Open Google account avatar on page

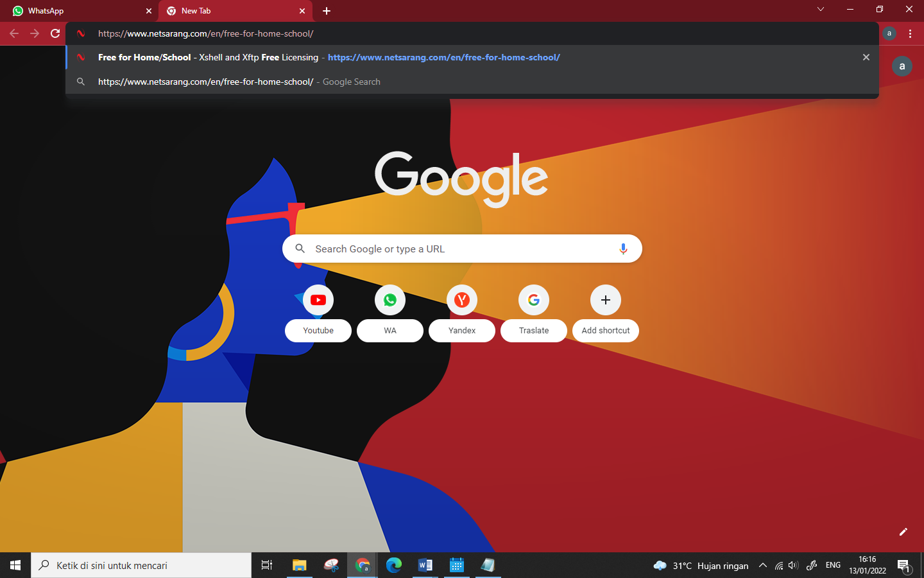point(902,66)
